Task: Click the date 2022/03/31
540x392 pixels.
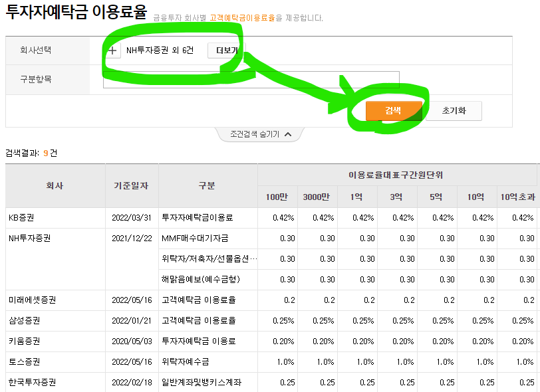Action: pyautogui.click(x=132, y=218)
